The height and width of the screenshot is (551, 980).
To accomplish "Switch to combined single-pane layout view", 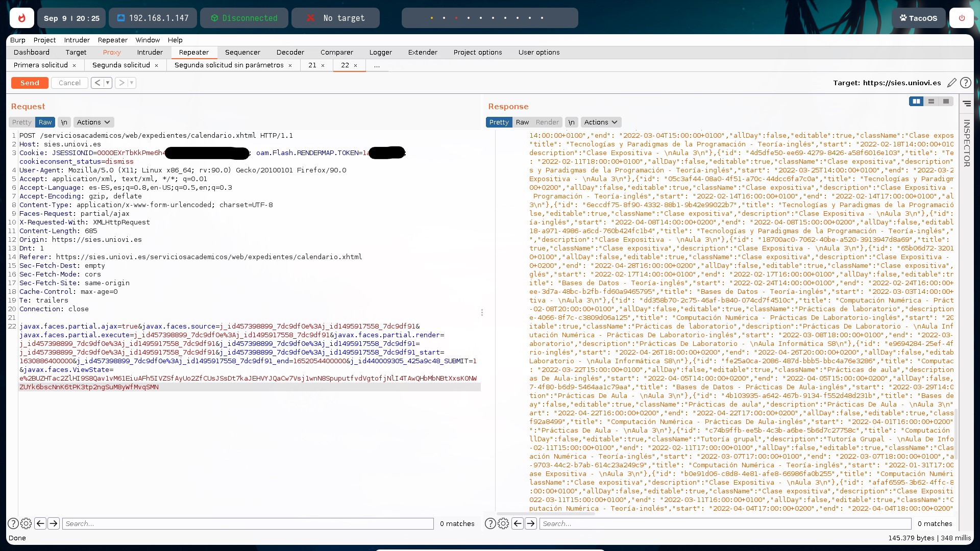I will click(x=946, y=102).
